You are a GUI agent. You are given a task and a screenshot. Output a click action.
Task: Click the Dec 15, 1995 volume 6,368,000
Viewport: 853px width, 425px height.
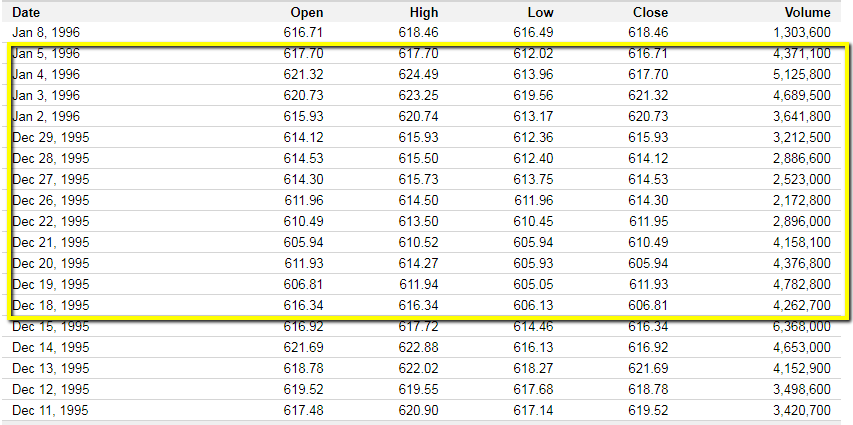pyautogui.click(x=802, y=327)
